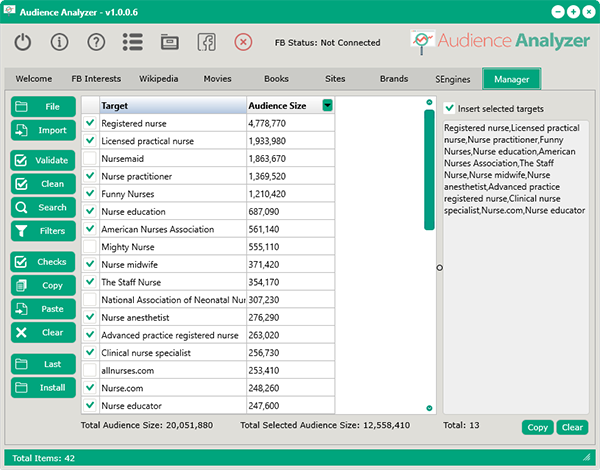Viewport: 600px width, 470px height.
Task: Open Audience Size column dropdown arrow
Action: [328, 105]
